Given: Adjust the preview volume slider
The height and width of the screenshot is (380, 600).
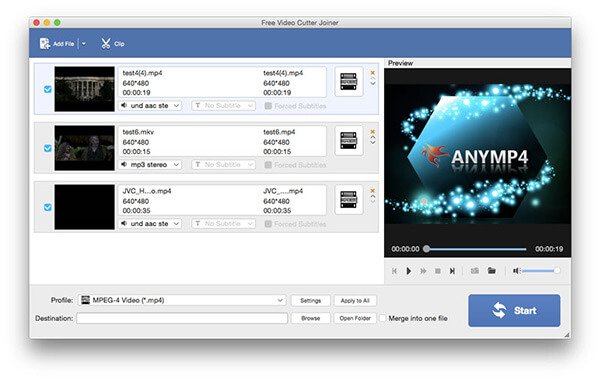Looking at the screenshot, I should click(x=541, y=271).
